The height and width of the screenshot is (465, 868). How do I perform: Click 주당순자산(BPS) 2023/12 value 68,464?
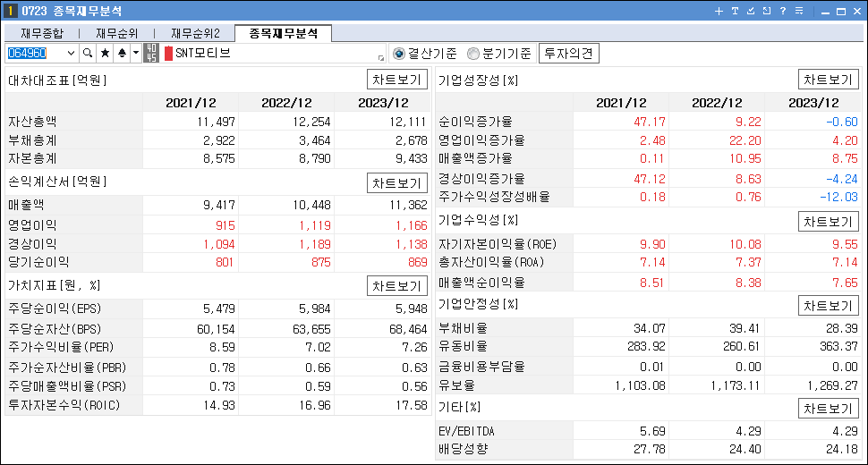(x=408, y=330)
